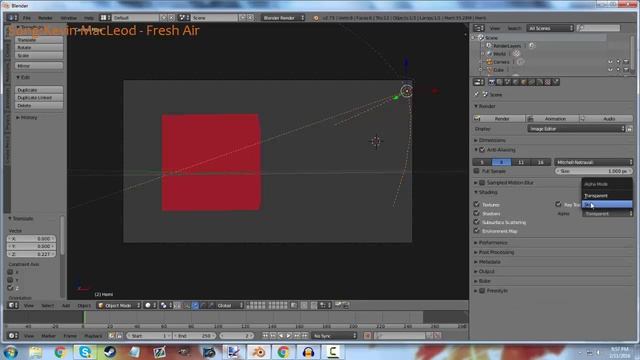
Task: Select 8 anti-aliasing samples
Action: 501,162
